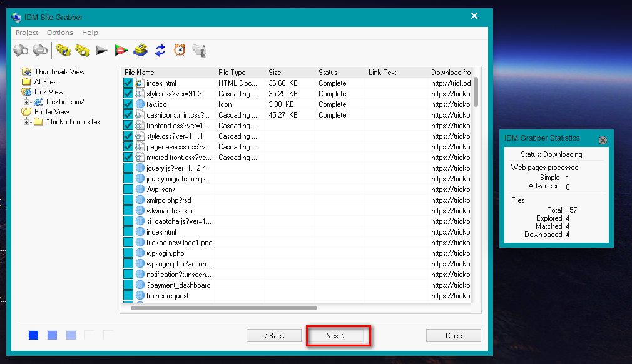Click the All Files folder icon
Screen dimensions: 632x364
click(x=27, y=82)
